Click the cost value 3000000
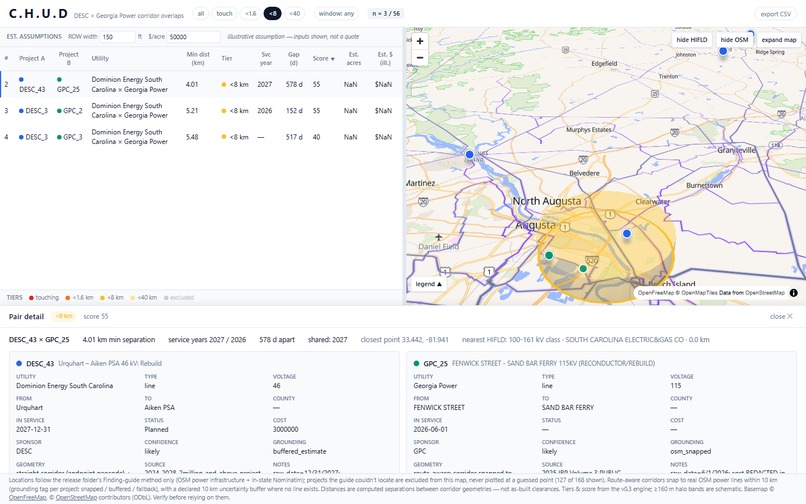Viewport: 806px width, 504px height. coord(285,429)
